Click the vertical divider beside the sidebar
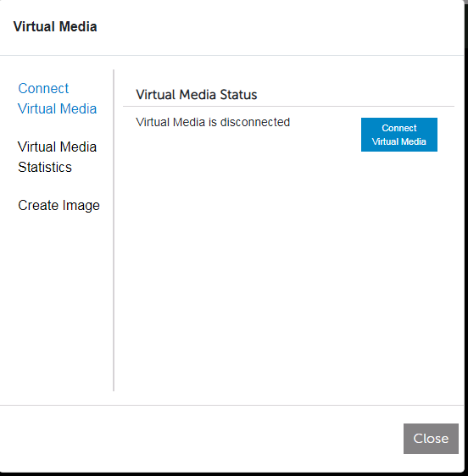468x476 pixels. click(114, 230)
